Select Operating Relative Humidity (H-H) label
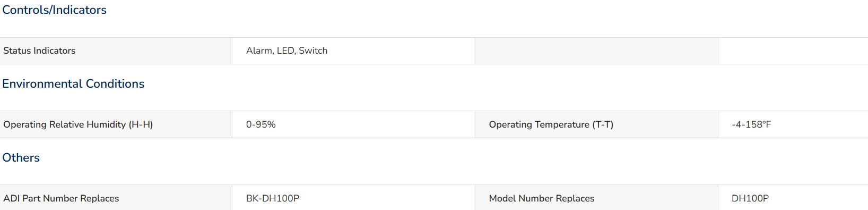The height and width of the screenshot is (210, 868). pyautogui.click(x=78, y=124)
